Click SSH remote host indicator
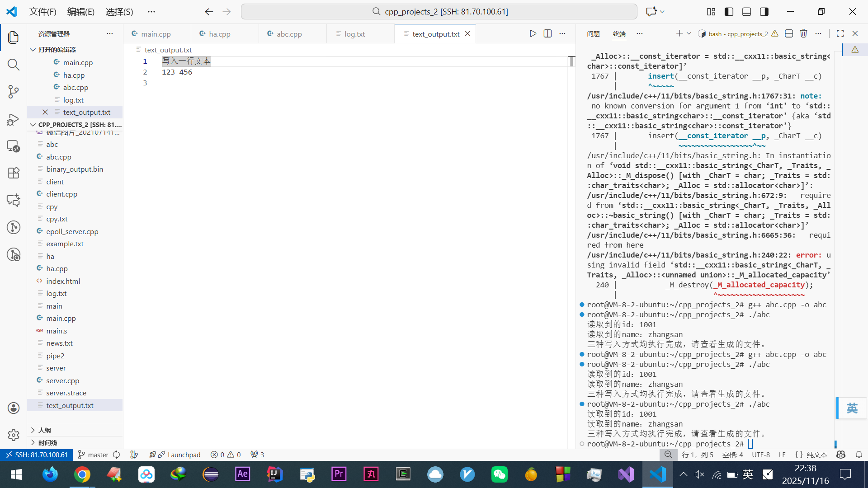The width and height of the screenshot is (868, 488). click(x=36, y=455)
